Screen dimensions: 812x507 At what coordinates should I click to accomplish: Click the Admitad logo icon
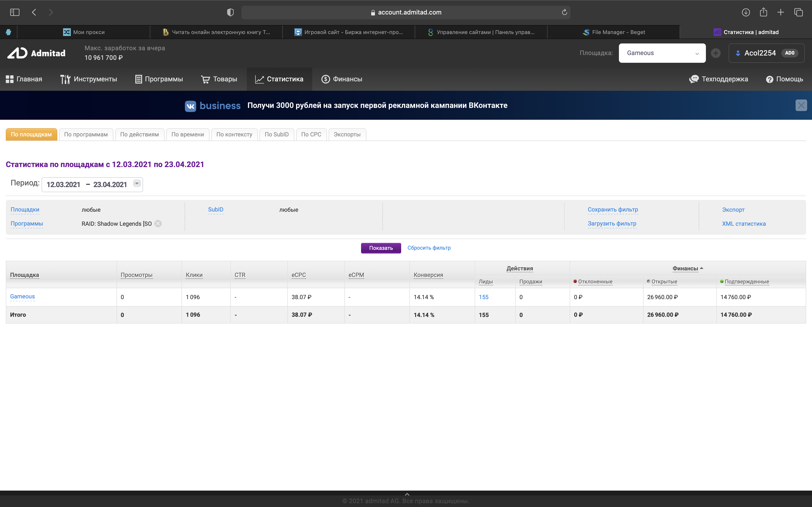click(x=17, y=53)
